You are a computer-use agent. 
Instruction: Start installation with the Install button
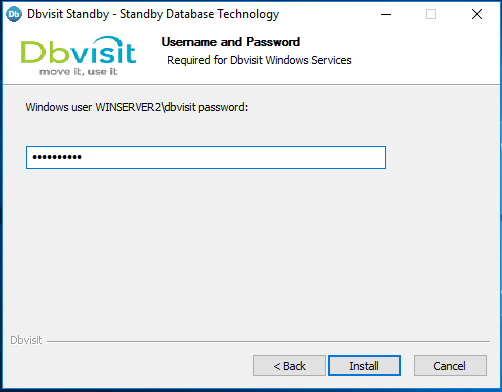point(364,366)
